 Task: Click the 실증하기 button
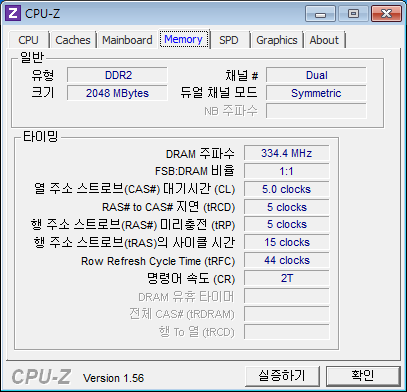pos(282,376)
